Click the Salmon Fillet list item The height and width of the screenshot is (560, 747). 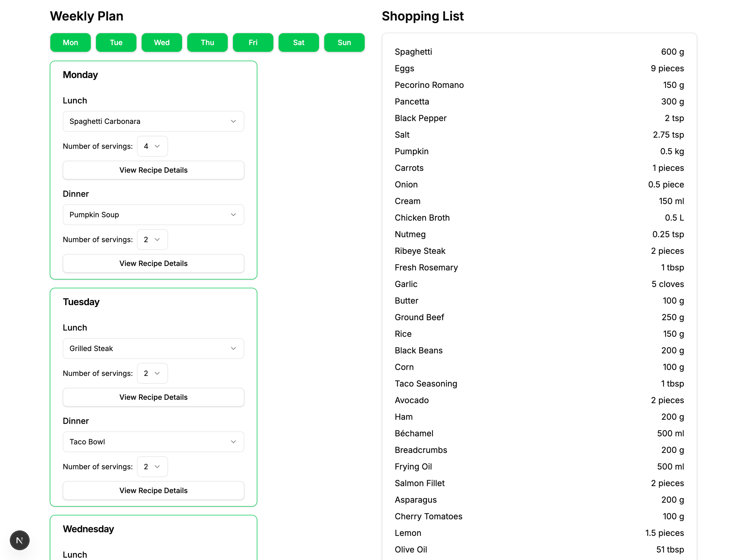coord(539,483)
